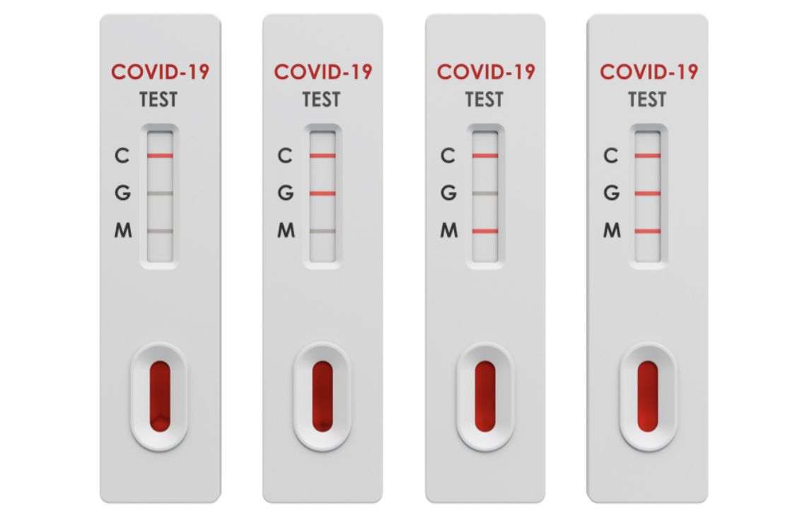The width and height of the screenshot is (812, 523).
Task: Click the red G line on the second test
Action: pos(323,193)
